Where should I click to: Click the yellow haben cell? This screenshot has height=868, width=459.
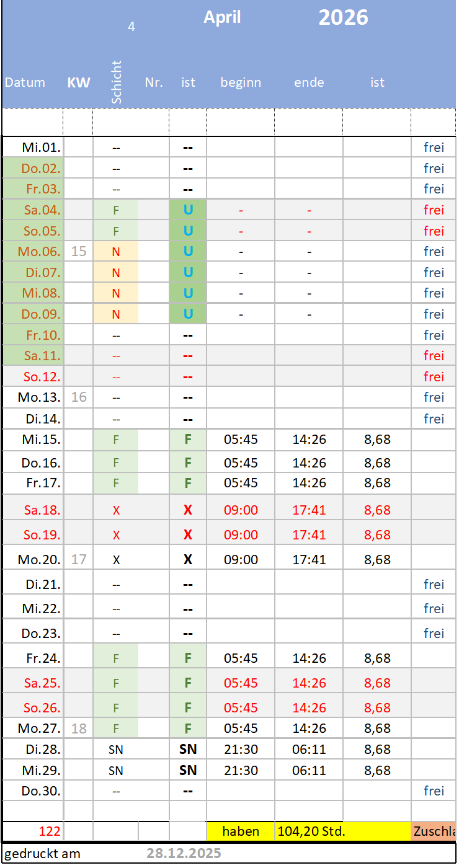241,831
